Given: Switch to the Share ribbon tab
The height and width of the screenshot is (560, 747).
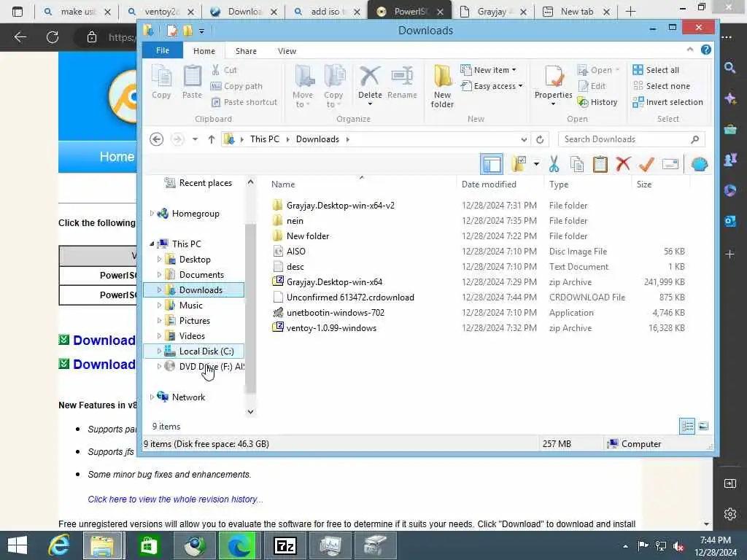Looking at the screenshot, I should [246, 51].
